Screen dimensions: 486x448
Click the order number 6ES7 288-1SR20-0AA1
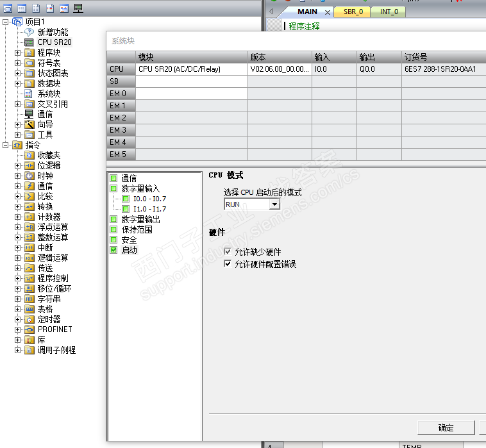440,69
